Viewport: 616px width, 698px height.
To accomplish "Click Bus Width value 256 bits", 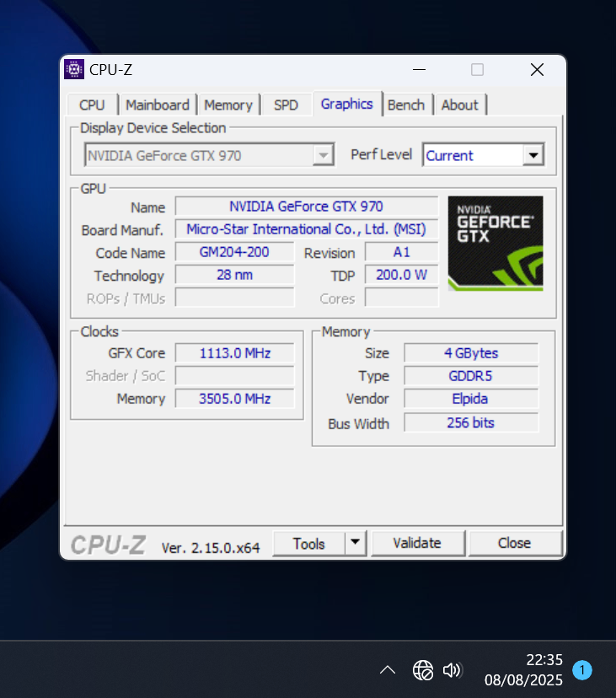I will 471,422.
